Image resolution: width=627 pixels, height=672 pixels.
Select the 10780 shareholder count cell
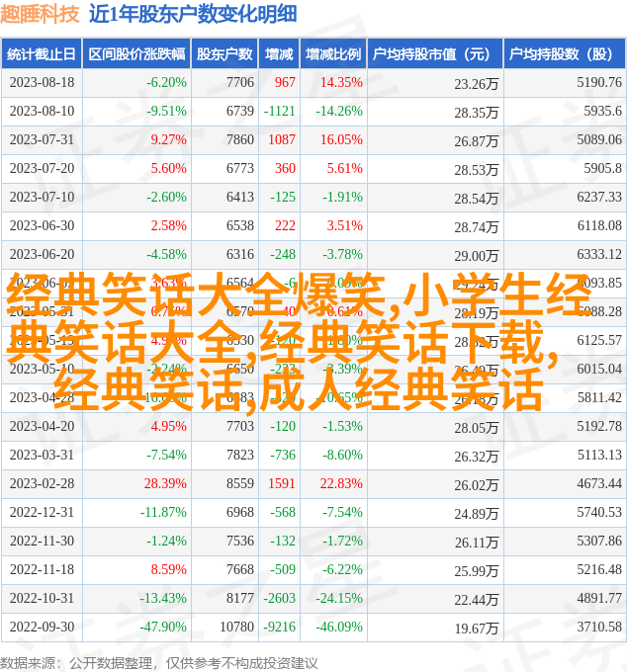[x=236, y=627]
